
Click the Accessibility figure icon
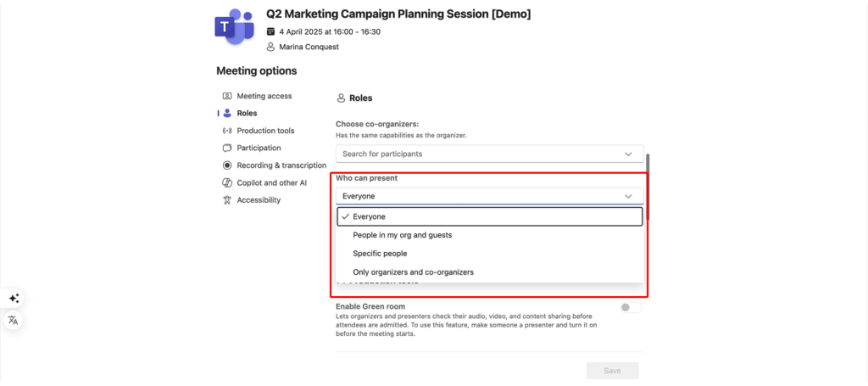(x=227, y=200)
